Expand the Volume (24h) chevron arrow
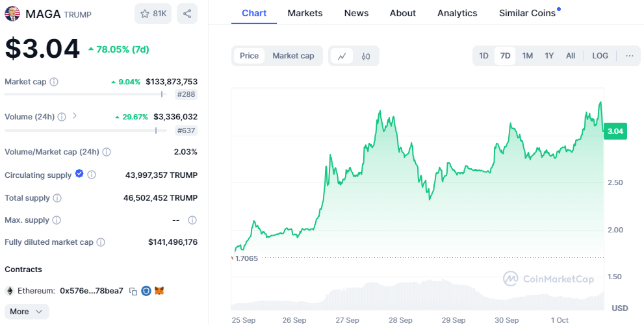Screen dimensions: 644x324 pos(74,116)
